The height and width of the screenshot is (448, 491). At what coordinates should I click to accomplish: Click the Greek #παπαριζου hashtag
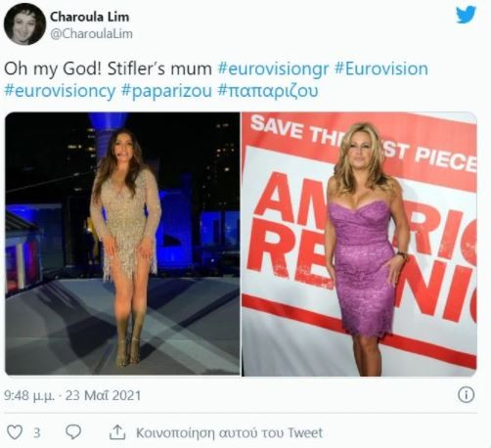(x=268, y=91)
